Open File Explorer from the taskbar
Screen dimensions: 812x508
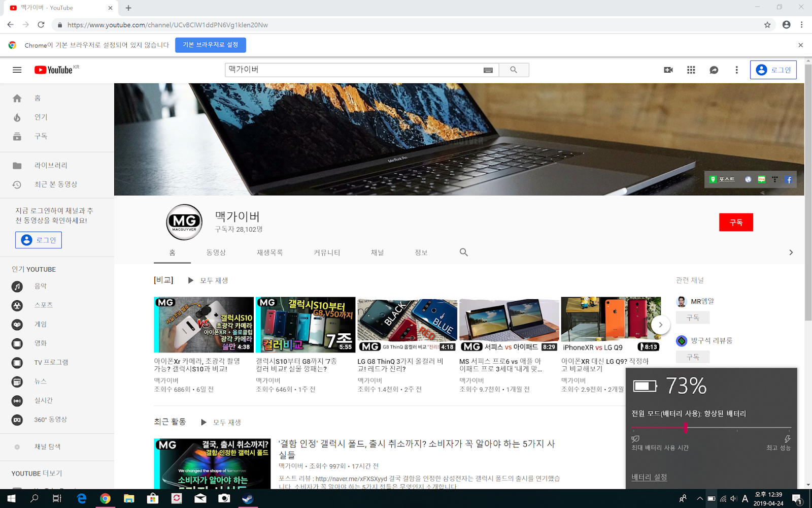point(129,498)
